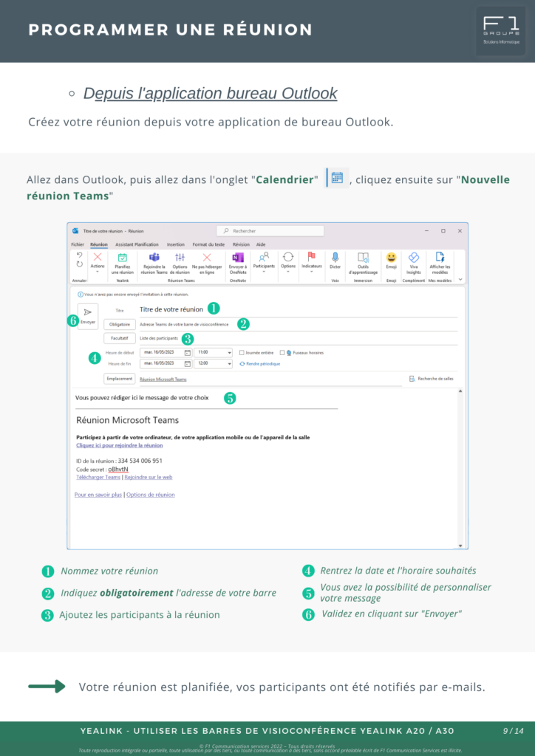Click the Rechercher search box
The image size is (535, 756).
(x=270, y=231)
